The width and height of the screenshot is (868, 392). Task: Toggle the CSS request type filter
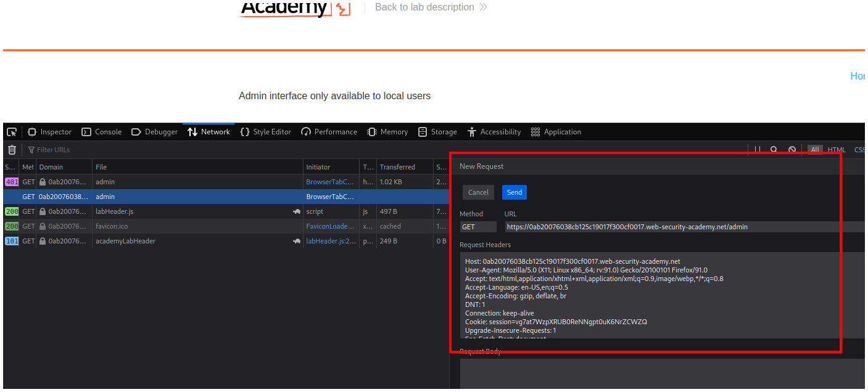859,150
